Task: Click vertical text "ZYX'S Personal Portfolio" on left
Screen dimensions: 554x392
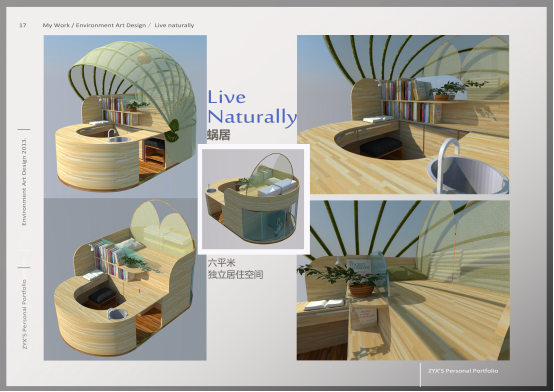Action: tap(24, 314)
